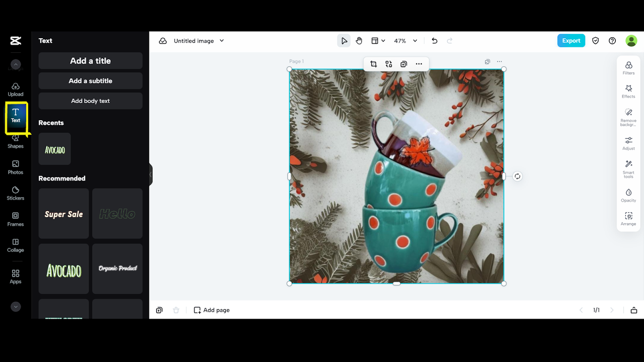This screenshot has width=644, height=362.
Task: Click the Untitled image project name
Action: [x=194, y=41]
